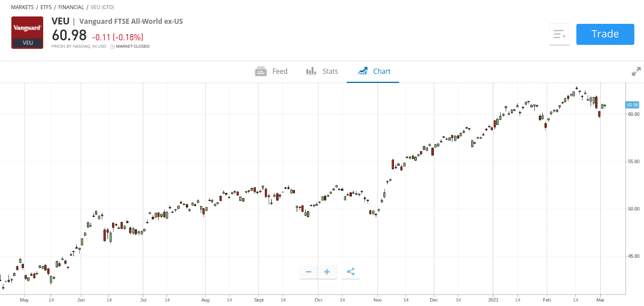This screenshot has height=306, width=644.
Task: Zoom out the chart with minus button
Action: pos(309,271)
